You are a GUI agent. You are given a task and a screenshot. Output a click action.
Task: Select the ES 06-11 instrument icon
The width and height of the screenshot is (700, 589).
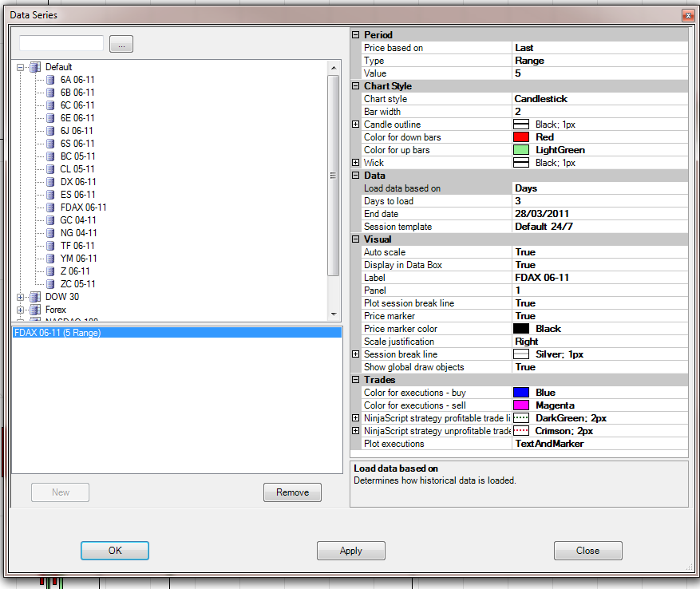tap(51, 195)
